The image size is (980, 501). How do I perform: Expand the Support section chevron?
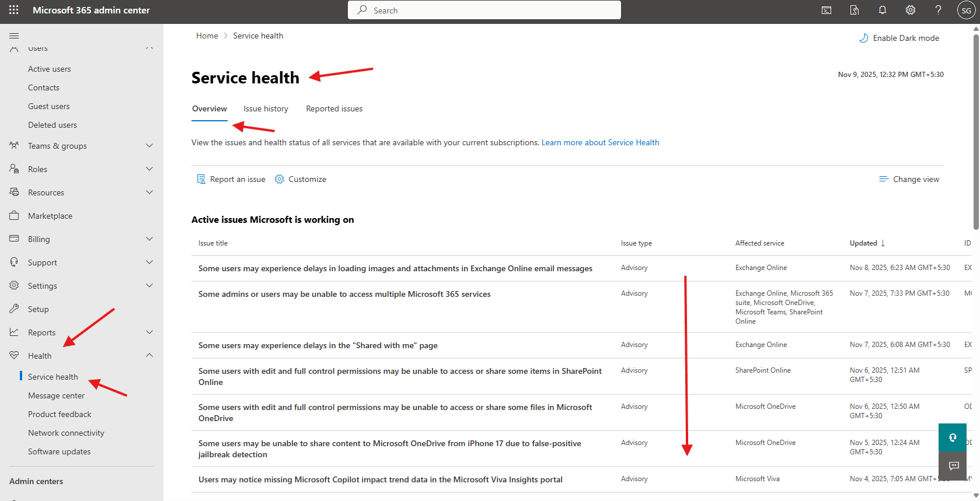tap(149, 262)
